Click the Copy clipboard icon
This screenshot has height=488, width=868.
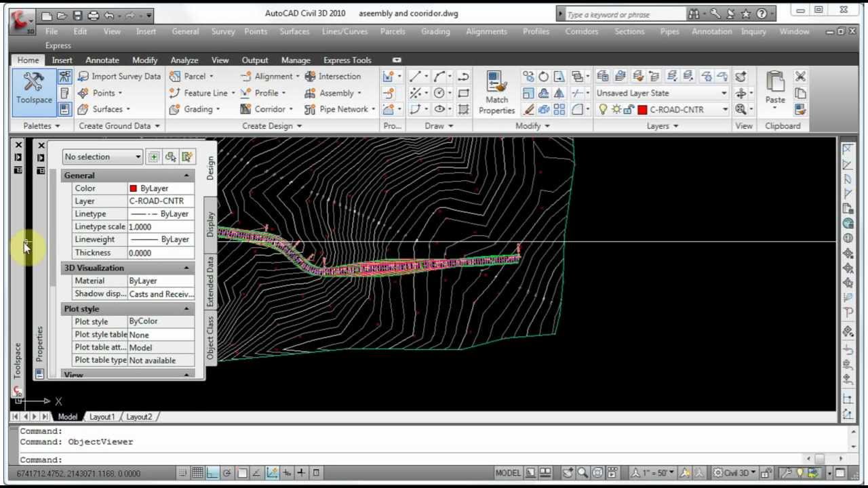pyautogui.click(x=800, y=93)
